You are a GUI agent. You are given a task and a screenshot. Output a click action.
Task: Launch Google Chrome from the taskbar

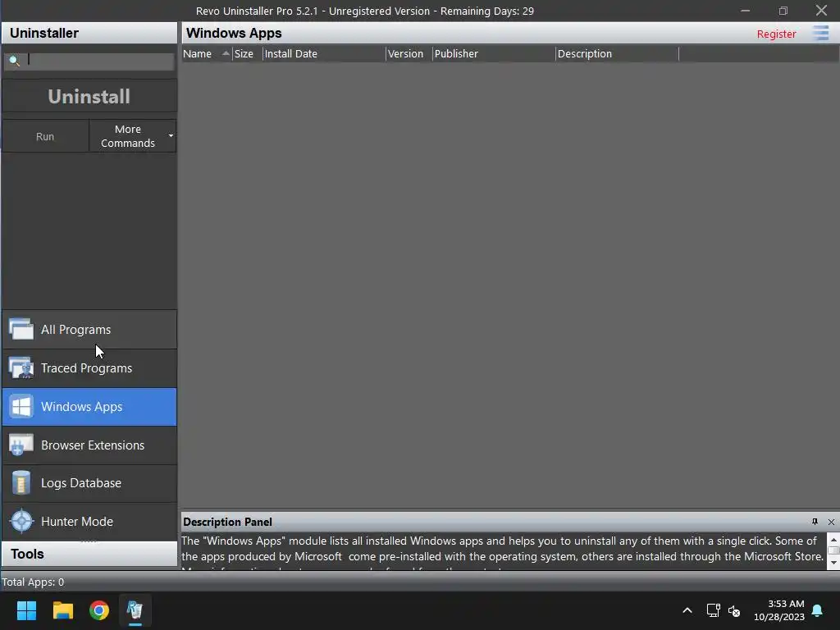pos(99,610)
